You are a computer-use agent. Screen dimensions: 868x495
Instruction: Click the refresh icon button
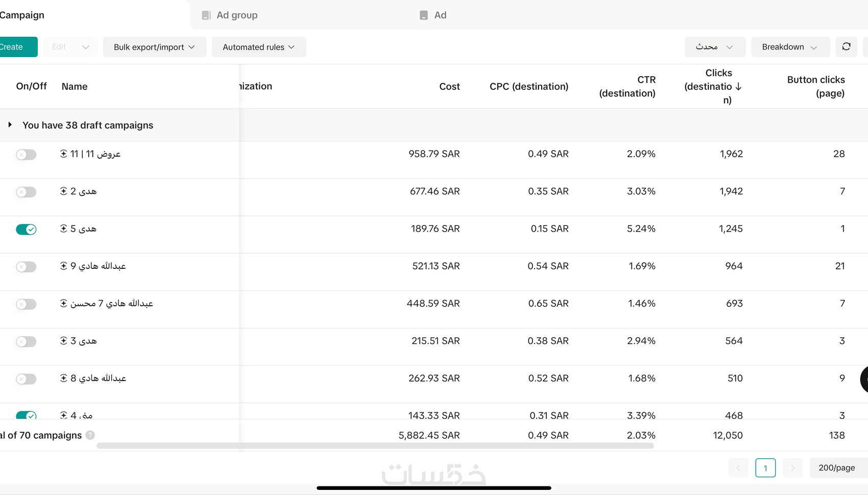point(846,47)
